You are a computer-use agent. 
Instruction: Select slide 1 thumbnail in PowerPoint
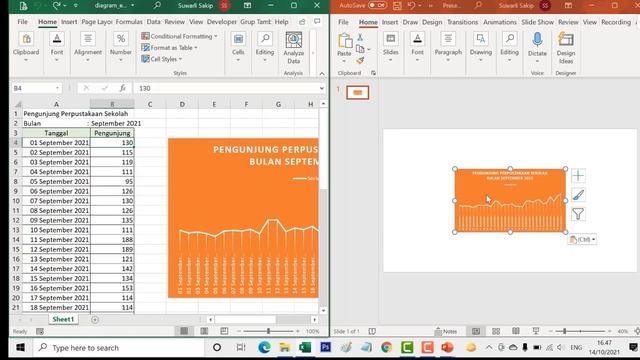point(358,93)
